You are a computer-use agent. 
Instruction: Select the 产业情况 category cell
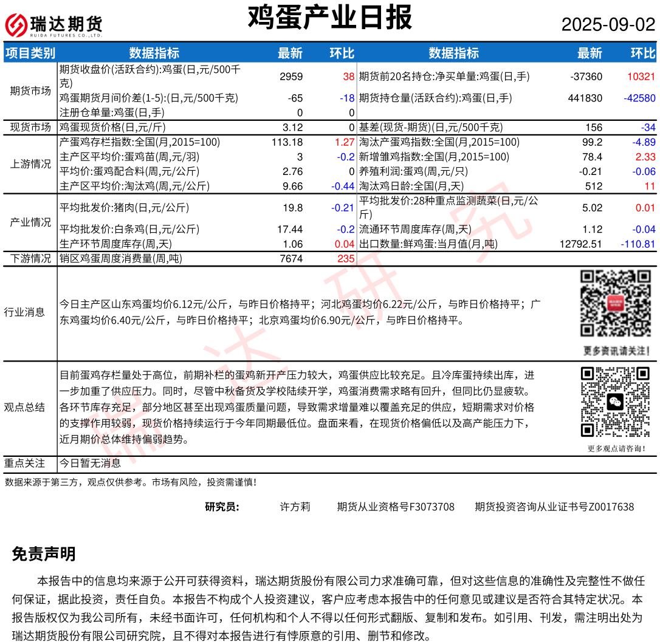[x=30, y=222]
